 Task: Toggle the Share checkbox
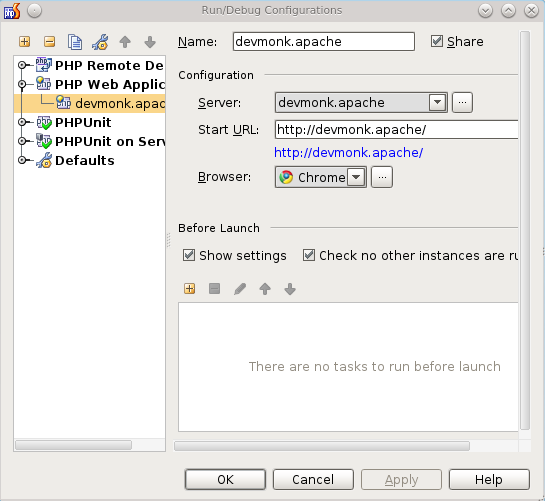437,41
